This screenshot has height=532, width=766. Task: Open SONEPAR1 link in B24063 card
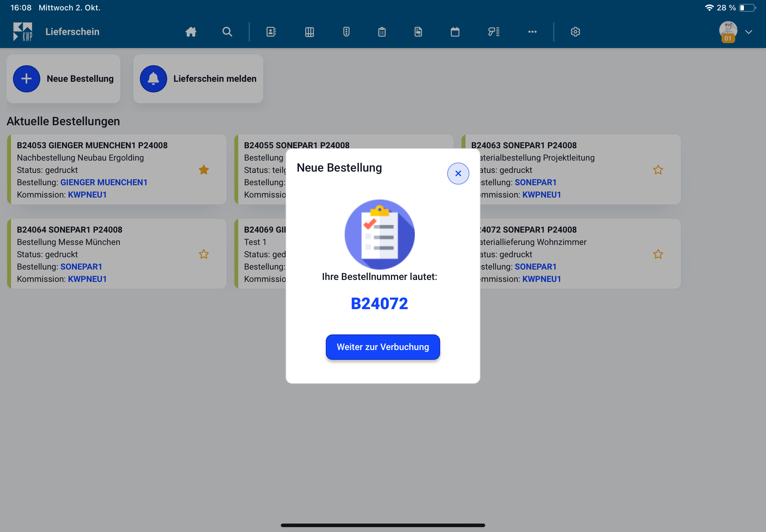click(x=535, y=182)
